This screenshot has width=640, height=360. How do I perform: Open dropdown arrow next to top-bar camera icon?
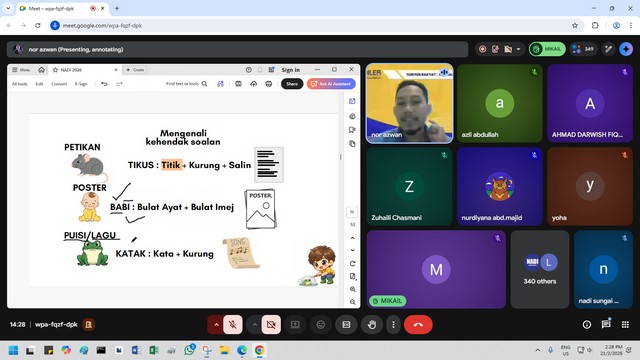click(x=518, y=49)
